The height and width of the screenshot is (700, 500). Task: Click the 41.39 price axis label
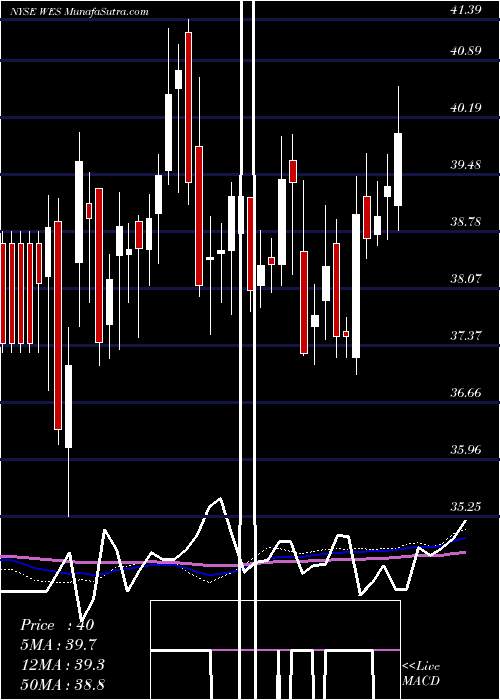[x=466, y=9]
